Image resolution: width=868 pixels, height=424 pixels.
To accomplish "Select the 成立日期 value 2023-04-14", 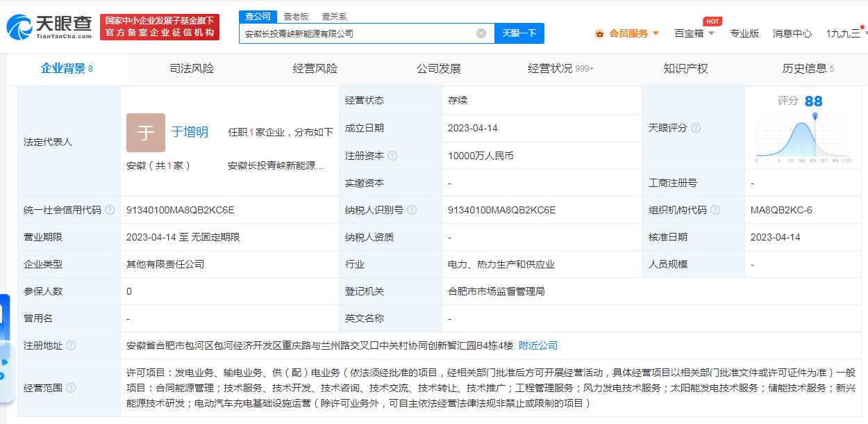I will [473, 128].
